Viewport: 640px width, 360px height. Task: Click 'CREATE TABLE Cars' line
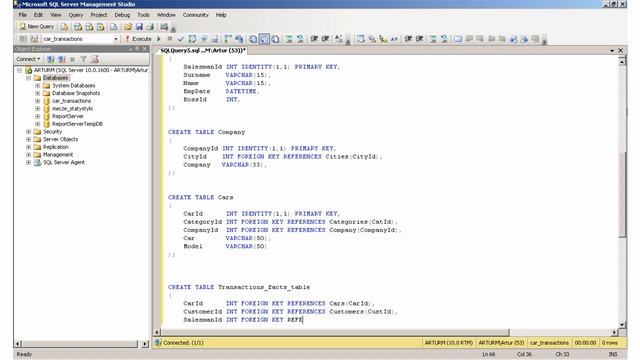(x=200, y=198)
